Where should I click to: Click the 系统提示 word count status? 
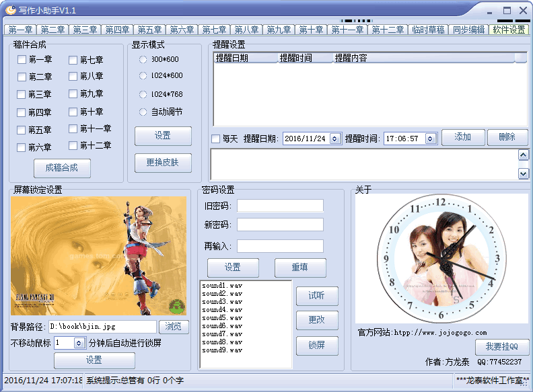click(135, 381)
